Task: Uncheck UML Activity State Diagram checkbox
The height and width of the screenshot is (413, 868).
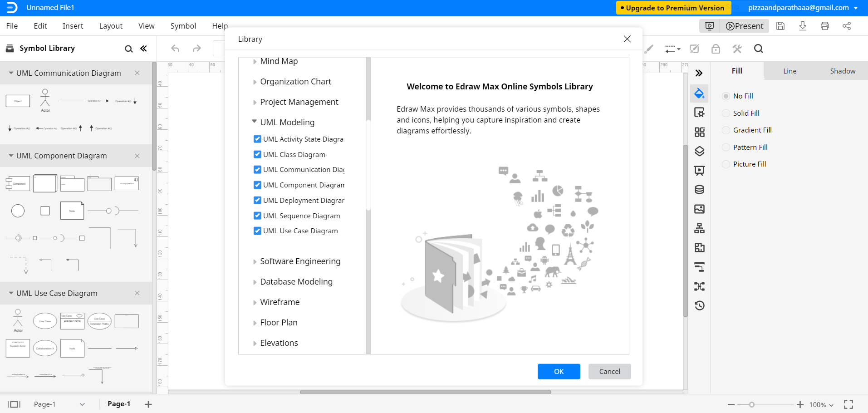Action: pyautogui.click(x=257, y=139)
